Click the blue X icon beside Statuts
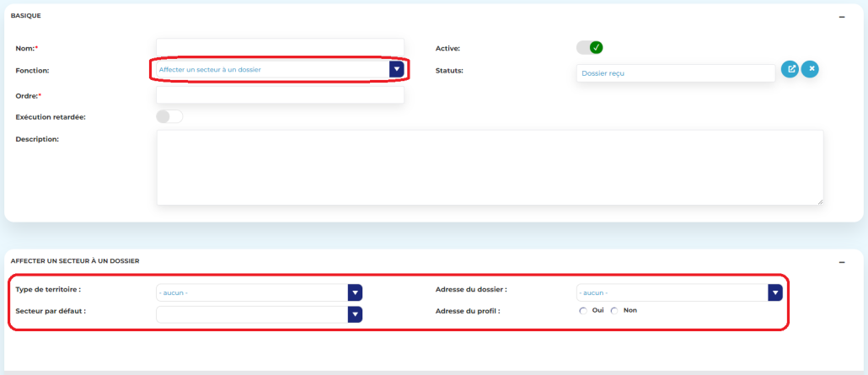Image resolution: width=868 pixels, height=375 pixels. point(809,69)
